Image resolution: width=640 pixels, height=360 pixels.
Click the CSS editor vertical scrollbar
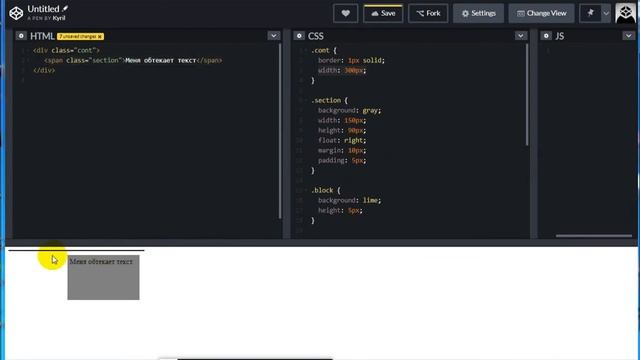(x=527, y=95)
